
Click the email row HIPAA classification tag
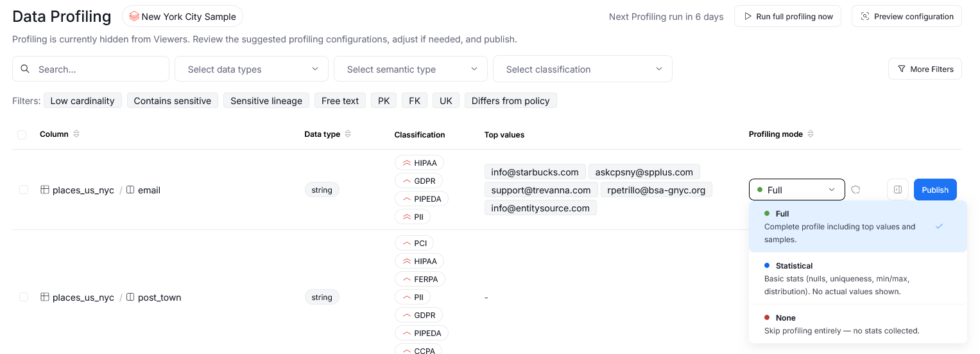click(419, 163)
